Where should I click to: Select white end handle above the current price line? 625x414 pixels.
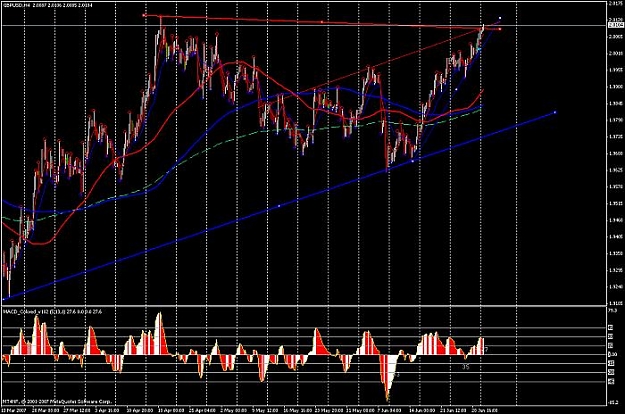[x=500, y=18]
